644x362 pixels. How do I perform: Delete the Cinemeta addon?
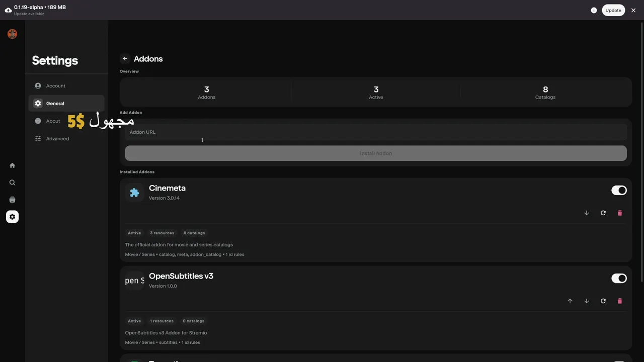point(620,213)
